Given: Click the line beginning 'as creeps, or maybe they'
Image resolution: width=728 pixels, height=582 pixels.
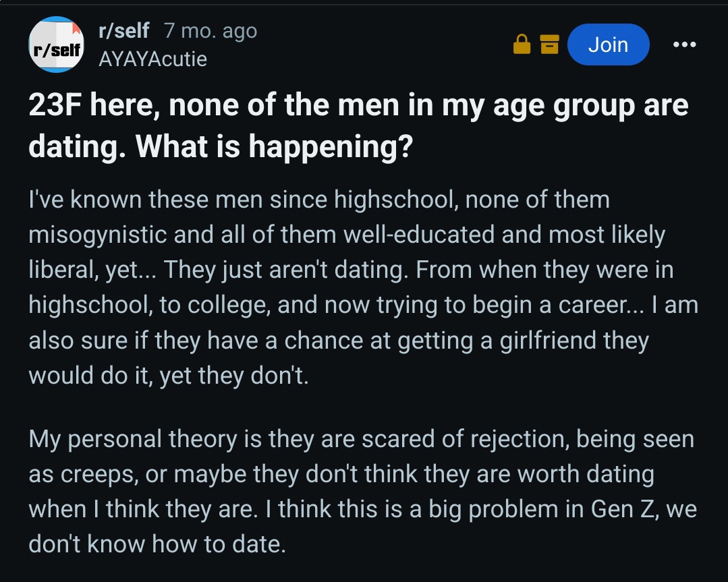Looking at the screenshot, I should (341, 474).
